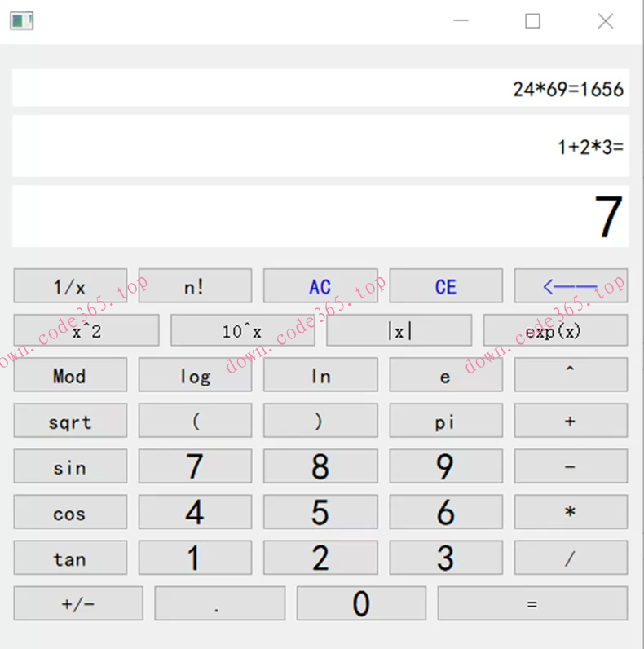Click the ln natural log button

pyautogui.click(x=320, y=374)
